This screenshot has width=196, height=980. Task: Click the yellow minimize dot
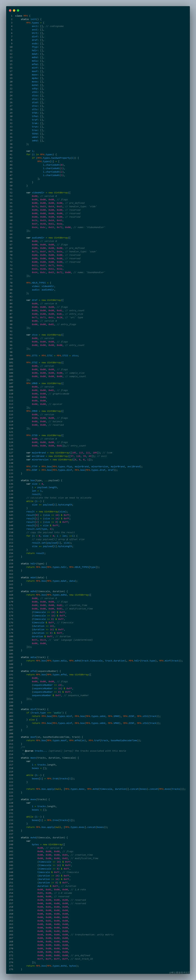tap(14, 10)
